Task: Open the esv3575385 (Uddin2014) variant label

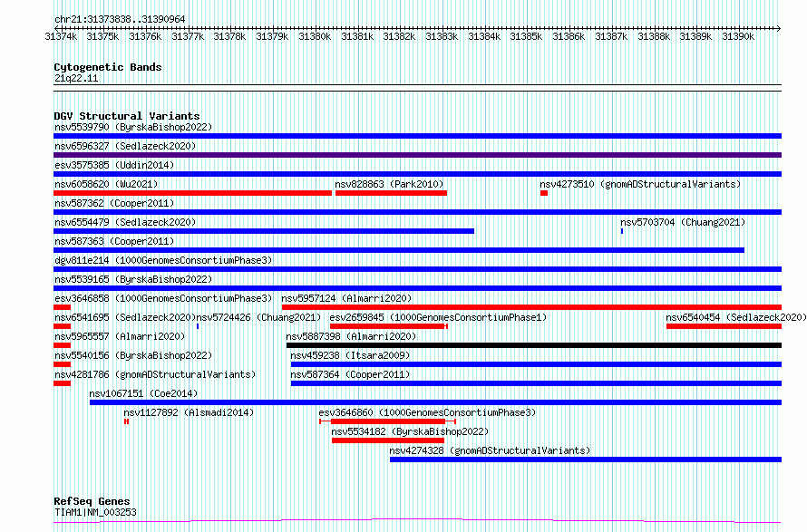Action: pos(114,165)
